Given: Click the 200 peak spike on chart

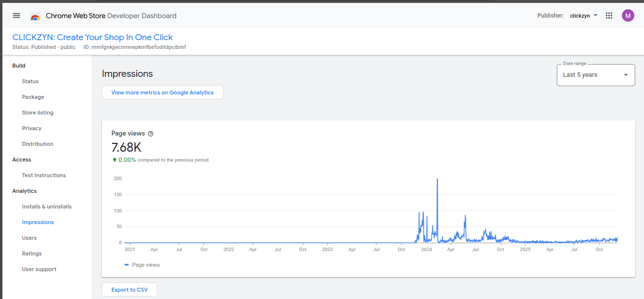Looking at the screenshot, I should [437, 180].
